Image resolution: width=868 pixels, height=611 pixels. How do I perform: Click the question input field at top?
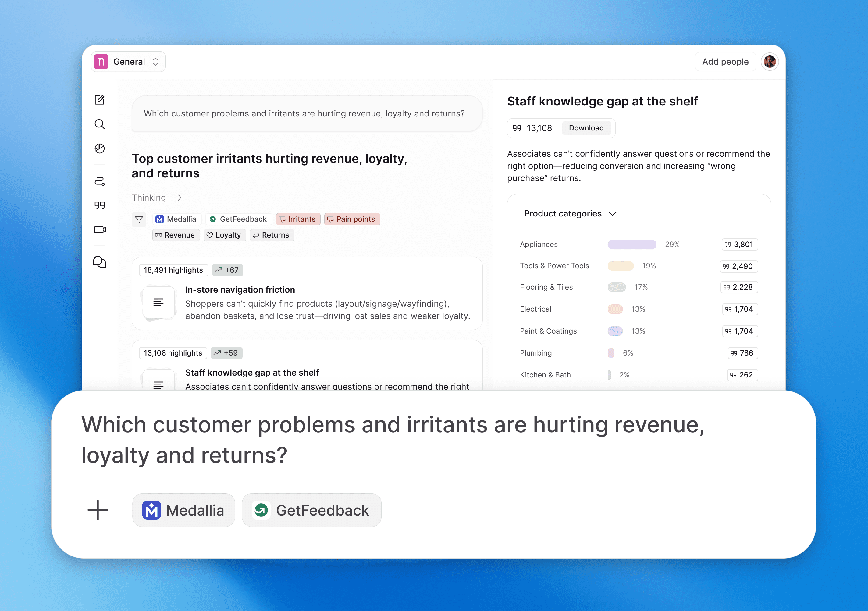[307, 113]
